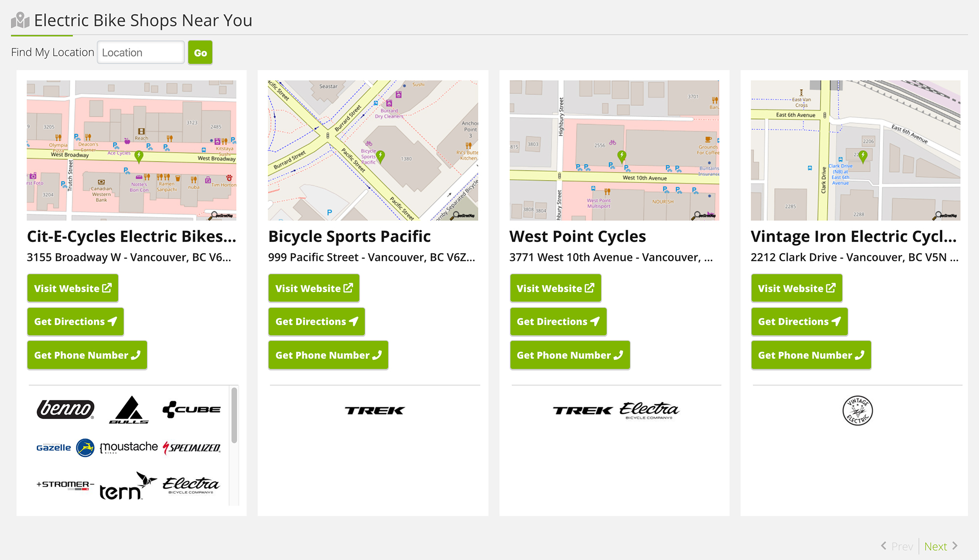The image size is (979, 560).
Task: Click the Tern brand logo
Action: pos(127,487)
